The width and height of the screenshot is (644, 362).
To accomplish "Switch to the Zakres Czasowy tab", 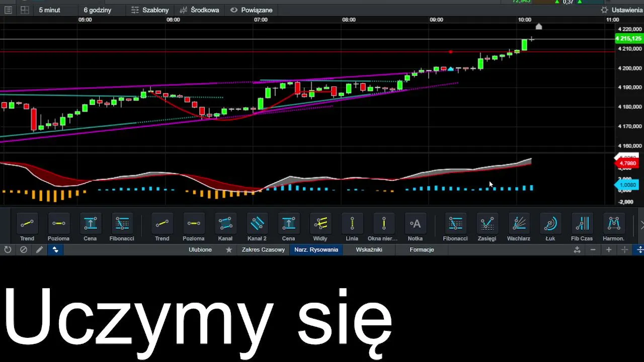I will (x=263, y=250).
